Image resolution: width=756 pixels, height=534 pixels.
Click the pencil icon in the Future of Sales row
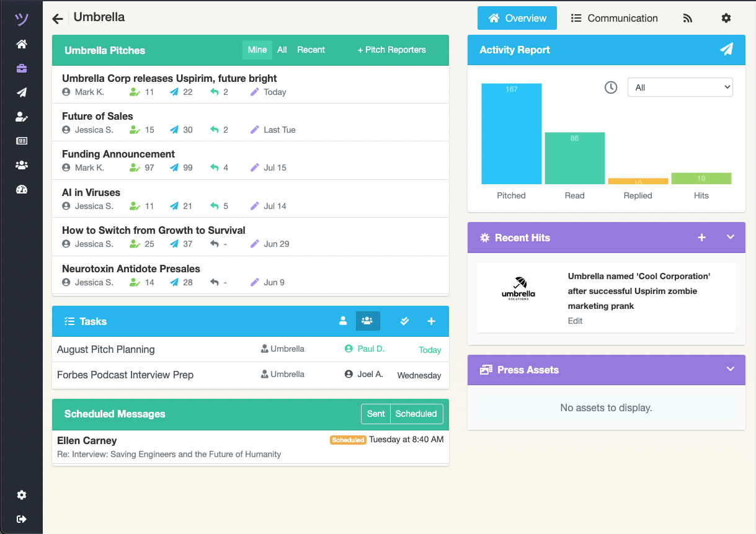click(254, 130)
